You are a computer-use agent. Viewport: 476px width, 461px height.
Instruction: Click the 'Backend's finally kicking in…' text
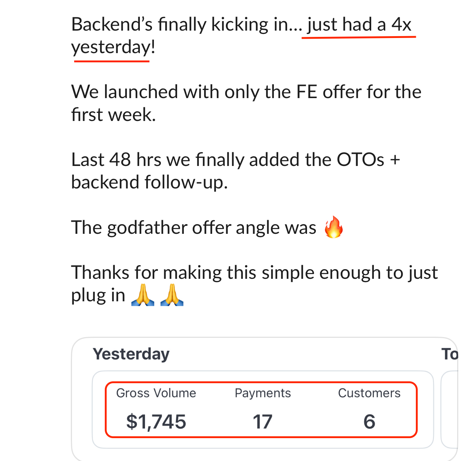tap(186, 25)
